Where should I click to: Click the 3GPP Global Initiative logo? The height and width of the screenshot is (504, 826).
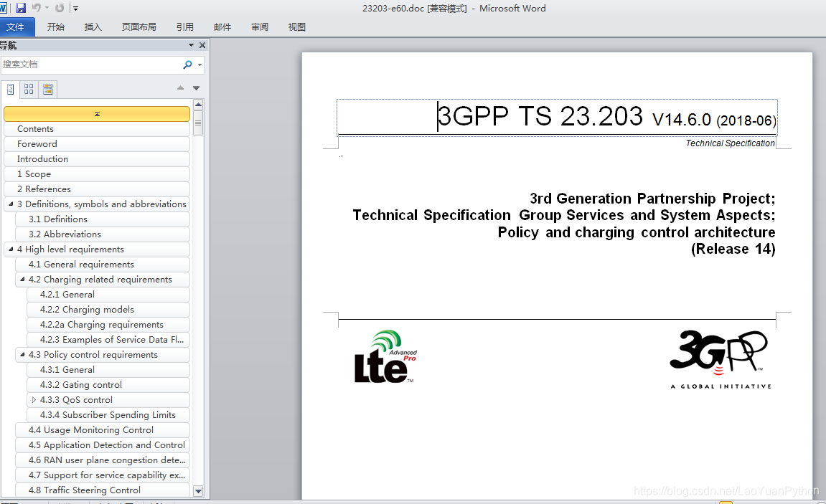point(720,359)
